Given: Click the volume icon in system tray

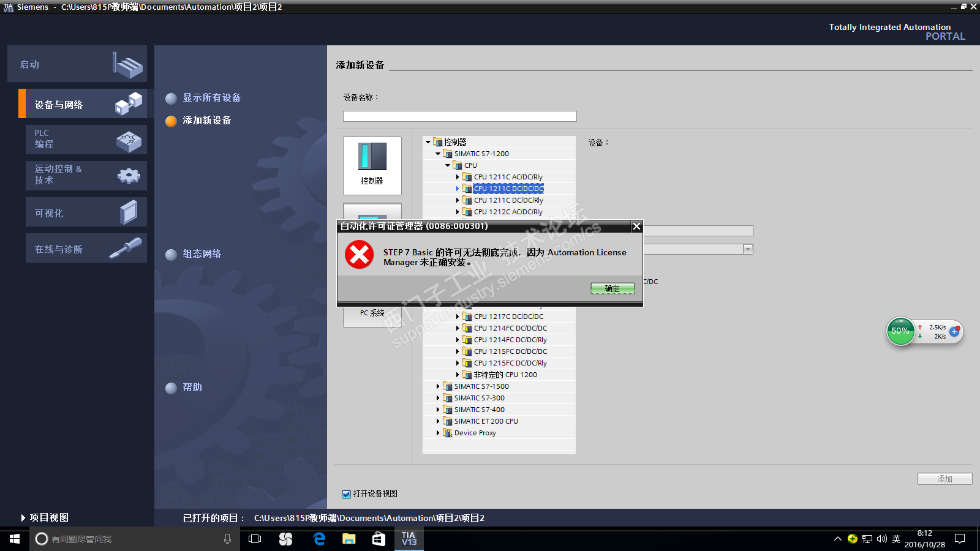Looking at the screenshot, I should 882,539.
